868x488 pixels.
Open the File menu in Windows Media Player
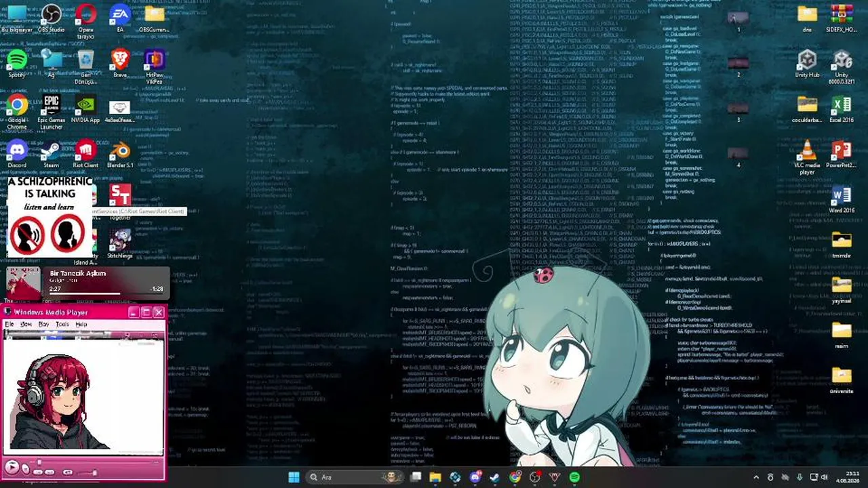click(x=9, y=325)
